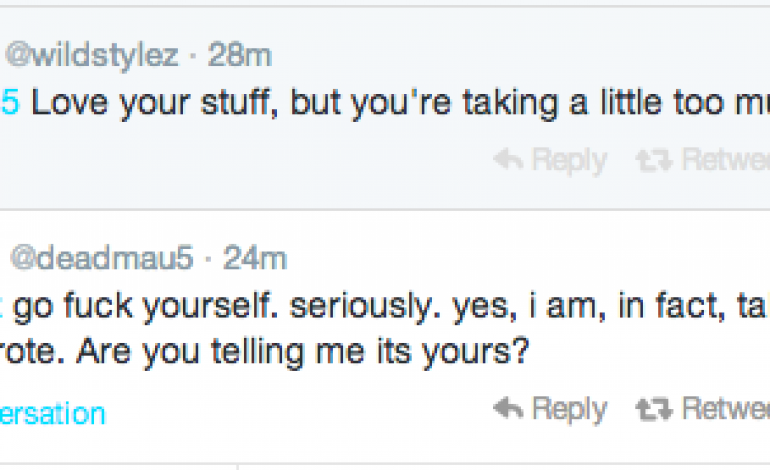
Task: Open the 24m timestamp permalink
Action: 255,258
